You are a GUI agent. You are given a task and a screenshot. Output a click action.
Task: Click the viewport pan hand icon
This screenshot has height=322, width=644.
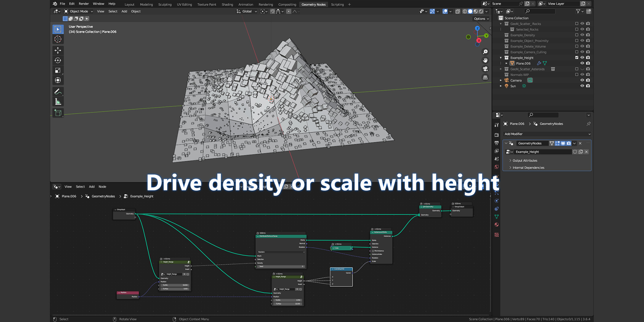tap(485, 60)
